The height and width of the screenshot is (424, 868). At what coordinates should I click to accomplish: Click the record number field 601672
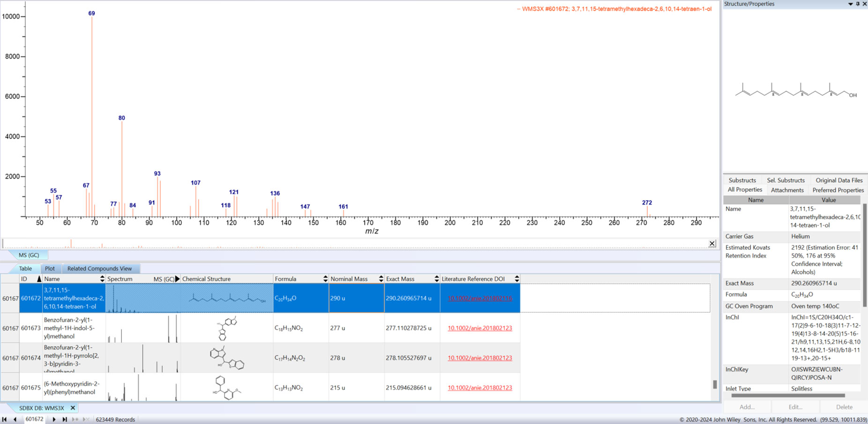[x=34, y=419]
